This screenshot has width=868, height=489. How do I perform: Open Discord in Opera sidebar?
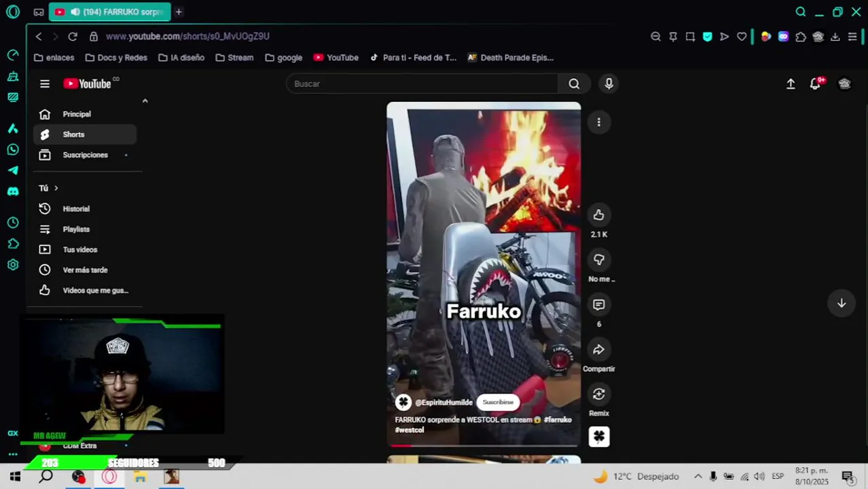coord(13,192)
